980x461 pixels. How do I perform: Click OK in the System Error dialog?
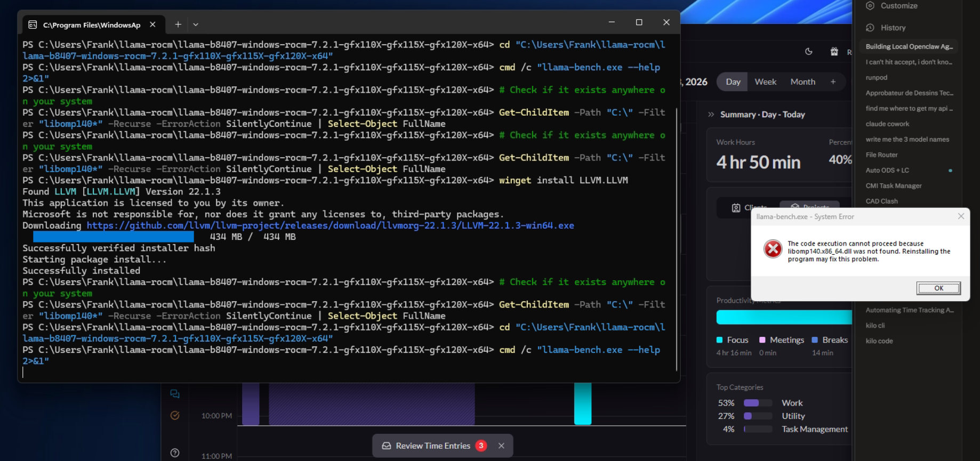tap(938, 288)
